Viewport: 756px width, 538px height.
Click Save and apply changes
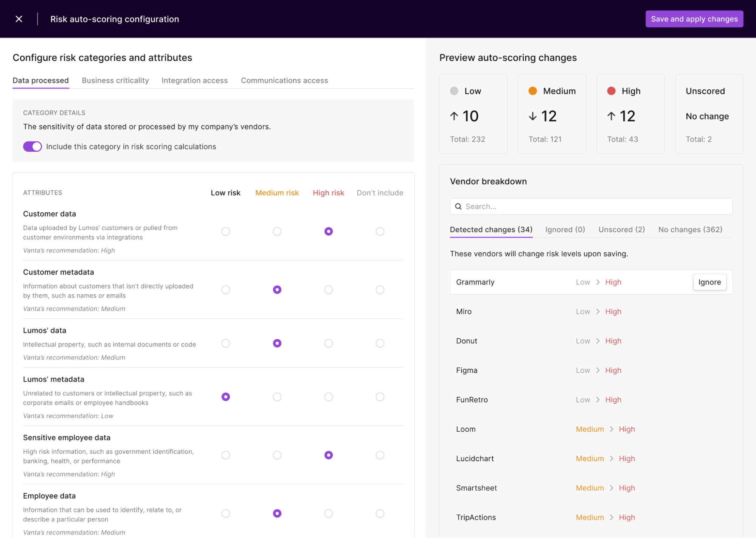tap(694, 19)
